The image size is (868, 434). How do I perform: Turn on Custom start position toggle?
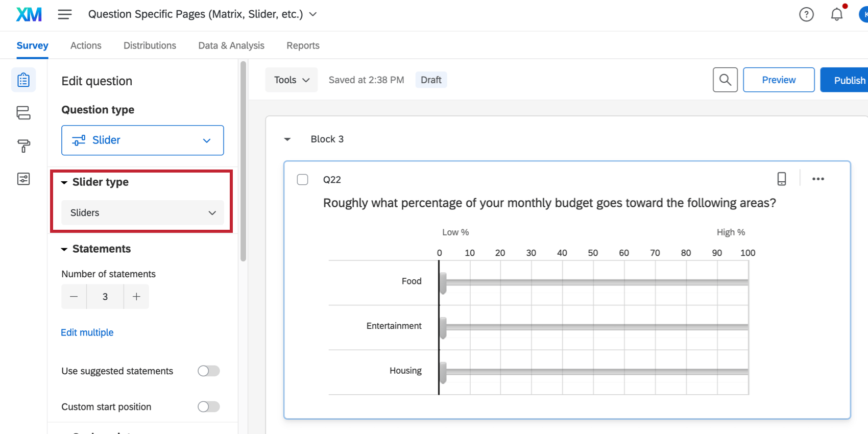pyautogui.click(x=208, y=406)
